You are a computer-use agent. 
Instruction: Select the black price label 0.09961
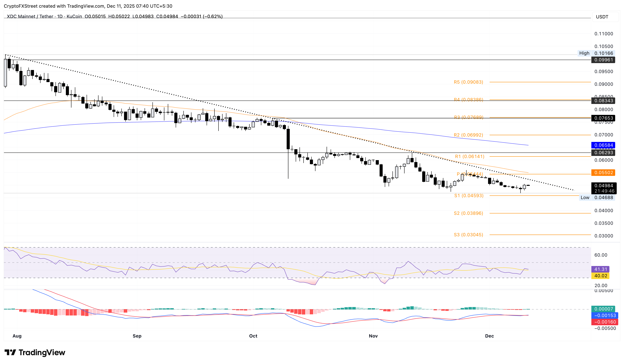(x=603, y=60)
